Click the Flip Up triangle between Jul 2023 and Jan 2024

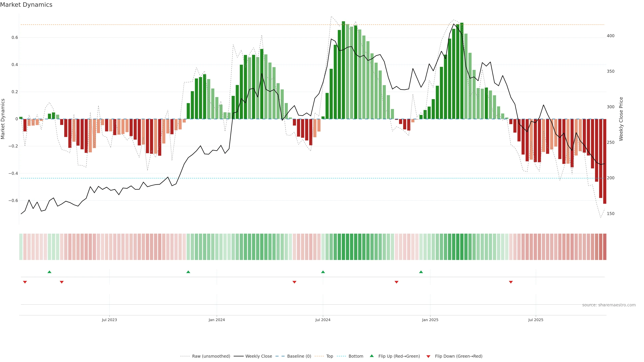coord(188,272)
